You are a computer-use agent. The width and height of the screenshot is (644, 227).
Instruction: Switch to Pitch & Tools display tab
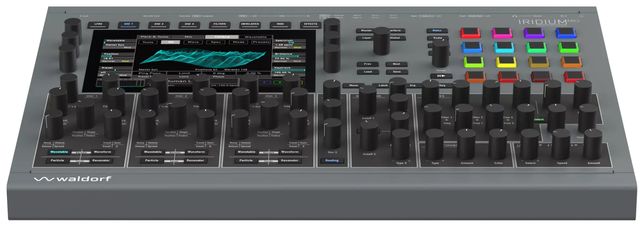click(154, 37)
